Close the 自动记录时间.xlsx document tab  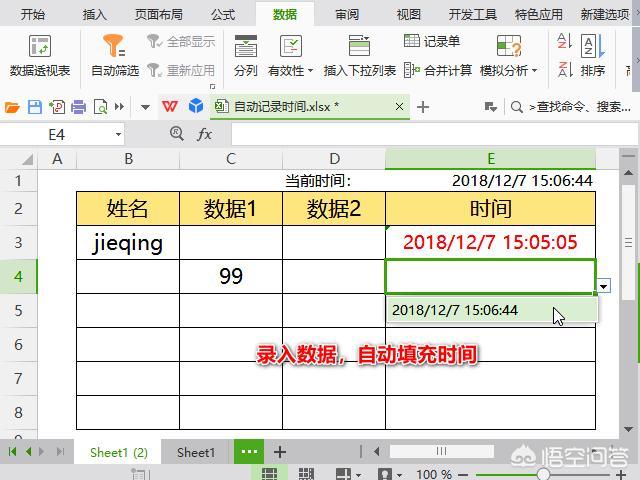click(x=399, y=107)
